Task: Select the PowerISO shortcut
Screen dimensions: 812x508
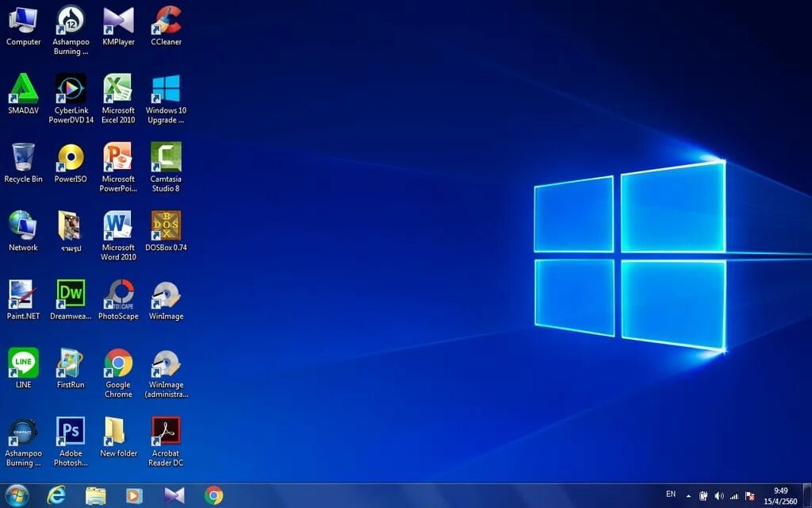Action: (71, 164)
